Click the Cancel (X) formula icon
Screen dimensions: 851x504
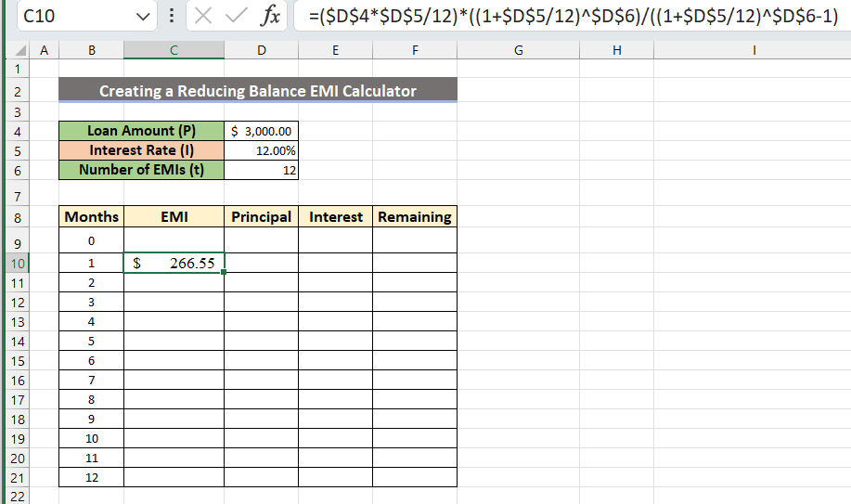(x=203, y=16)
